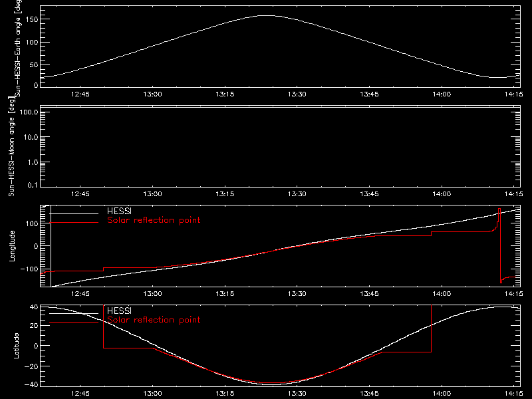Image resolution: width=532 pixels, height=399 pixels.
Task: Click 13:00 under the Sun-HESSI-Earth plot
Action: coord(153,94)
